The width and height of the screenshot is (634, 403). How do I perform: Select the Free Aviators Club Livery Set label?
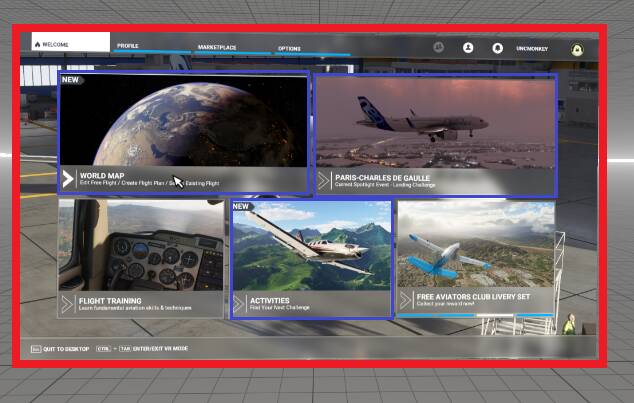pyautogui.click(x=473, y=296)
